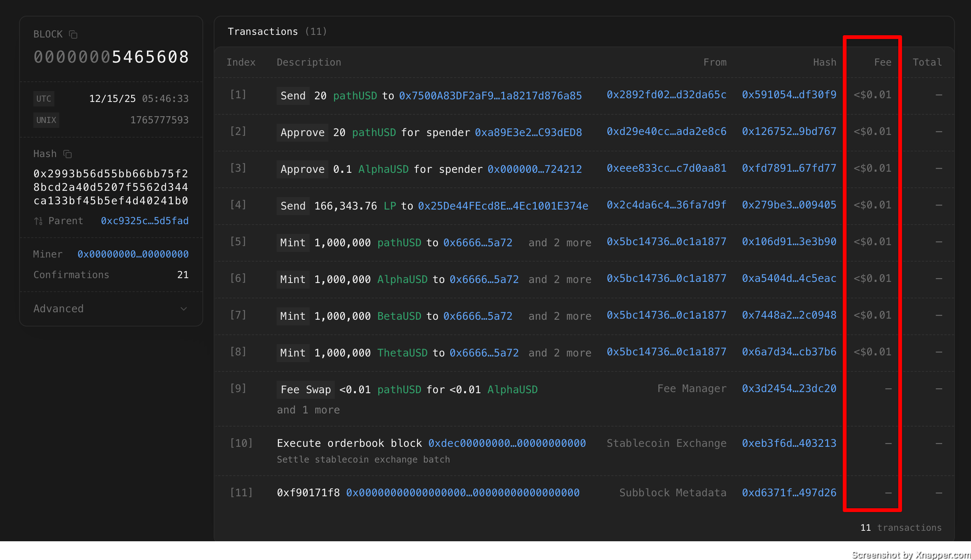Copy the block hash using the icon beside Hash
The image size is (971, 560).
tap(68, 154)
